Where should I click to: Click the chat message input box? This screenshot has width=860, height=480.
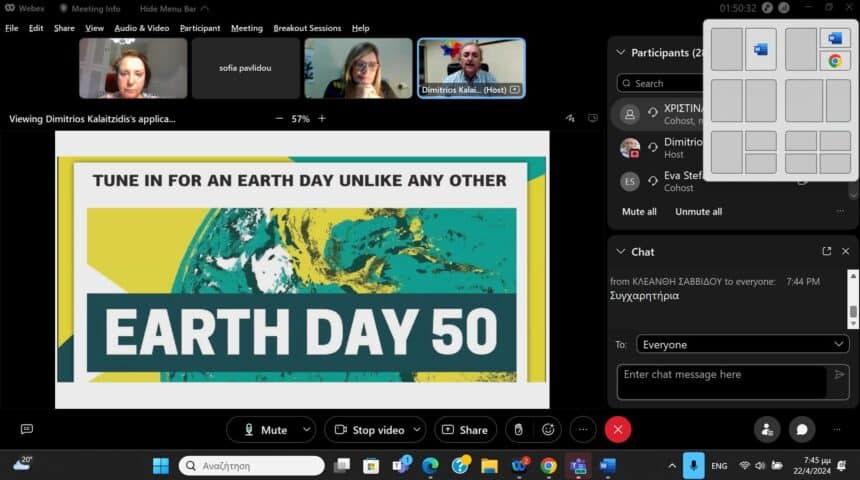[x=722, y=381]
